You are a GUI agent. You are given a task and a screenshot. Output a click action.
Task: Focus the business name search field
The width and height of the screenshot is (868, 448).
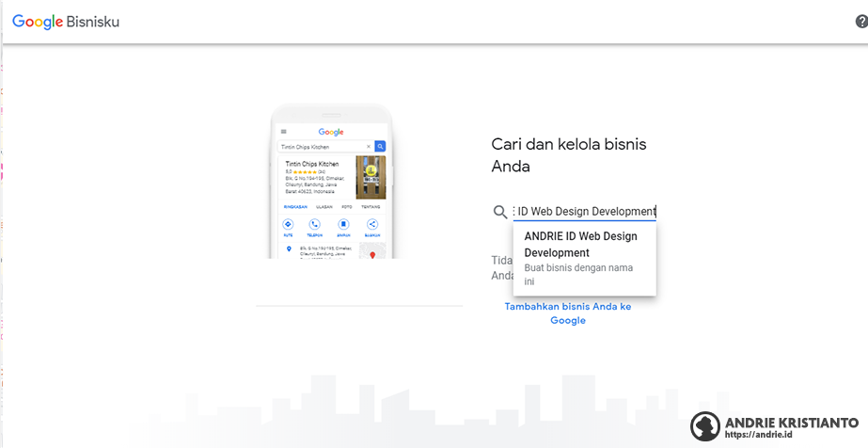pyautogui.click(x=585, y=211)
